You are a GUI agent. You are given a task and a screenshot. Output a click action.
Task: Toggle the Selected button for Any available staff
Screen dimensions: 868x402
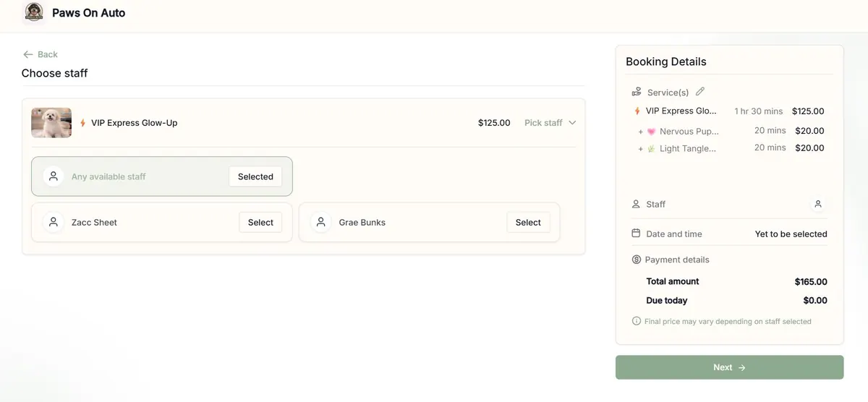coord(255,176)
